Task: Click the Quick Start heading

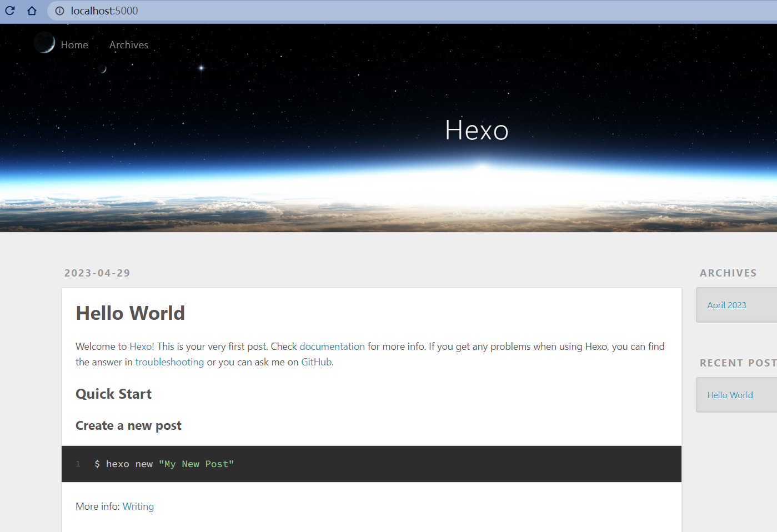Action: point(113,394)
